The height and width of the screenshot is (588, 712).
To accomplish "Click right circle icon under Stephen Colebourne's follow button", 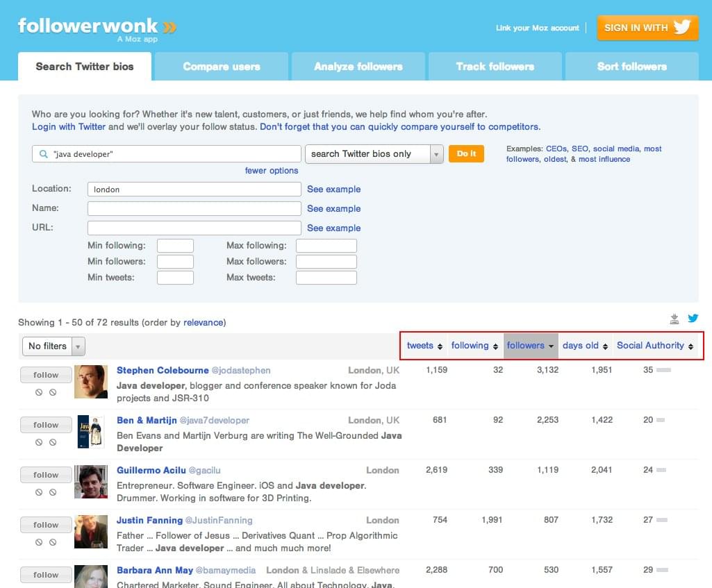I will 53,392.
